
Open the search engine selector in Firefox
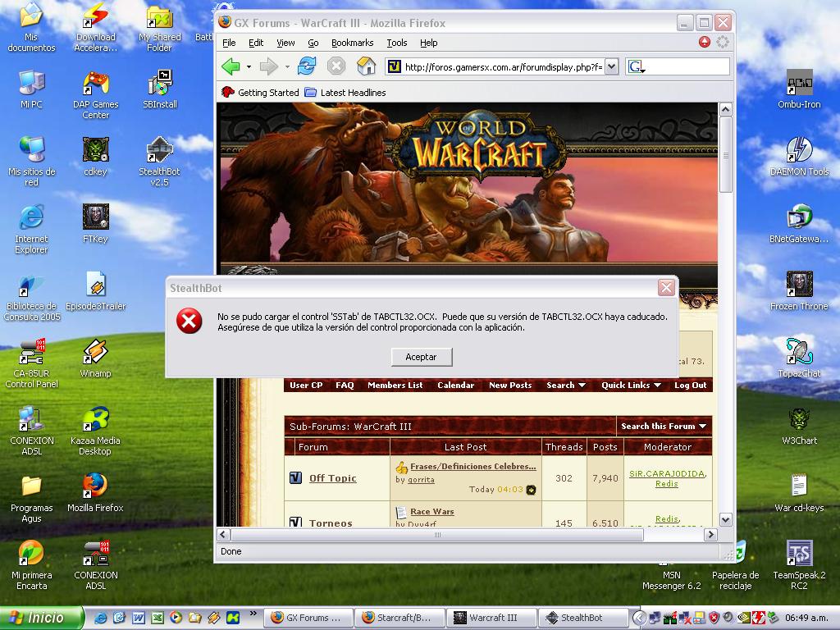point(636,67)
